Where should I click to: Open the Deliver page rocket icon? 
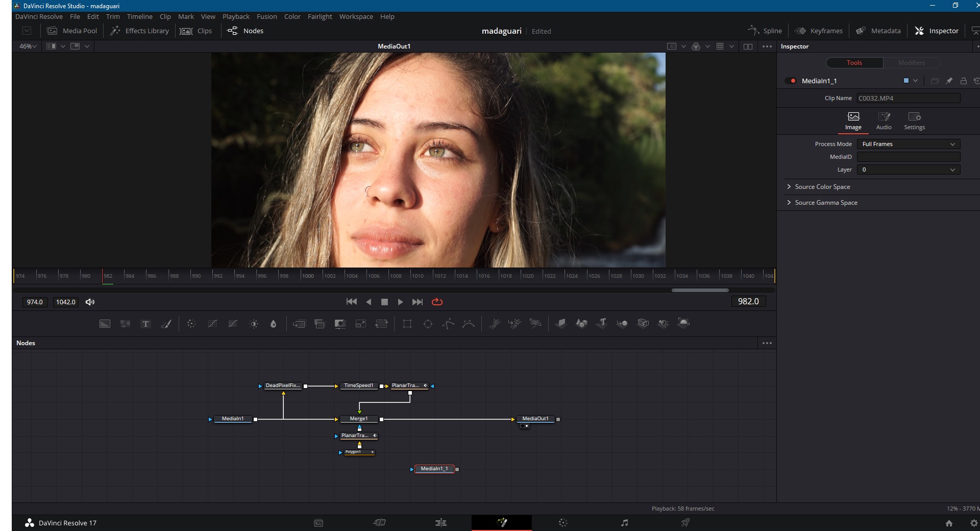click(x=685, y=523)
